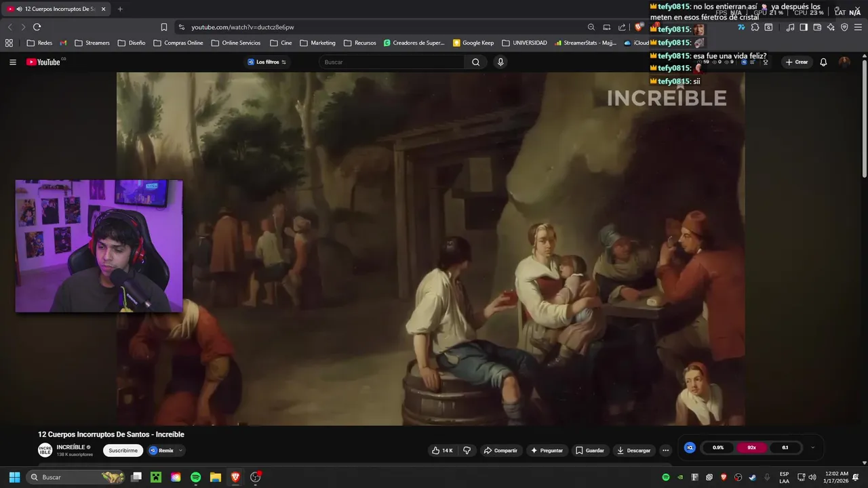This screenshot has height=488, width=868.
Task: Open the Redes bookmarks folder
Action: pos(39,43)
